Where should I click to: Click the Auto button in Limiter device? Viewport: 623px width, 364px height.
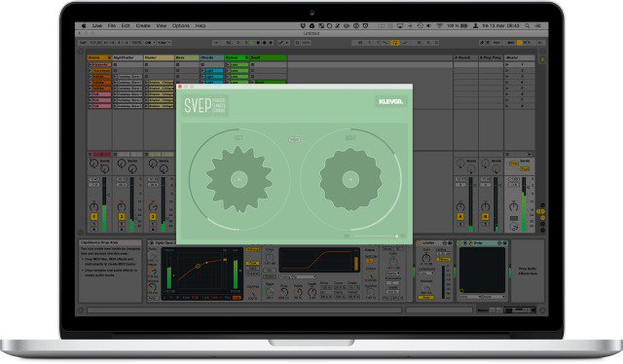point(426,297)
